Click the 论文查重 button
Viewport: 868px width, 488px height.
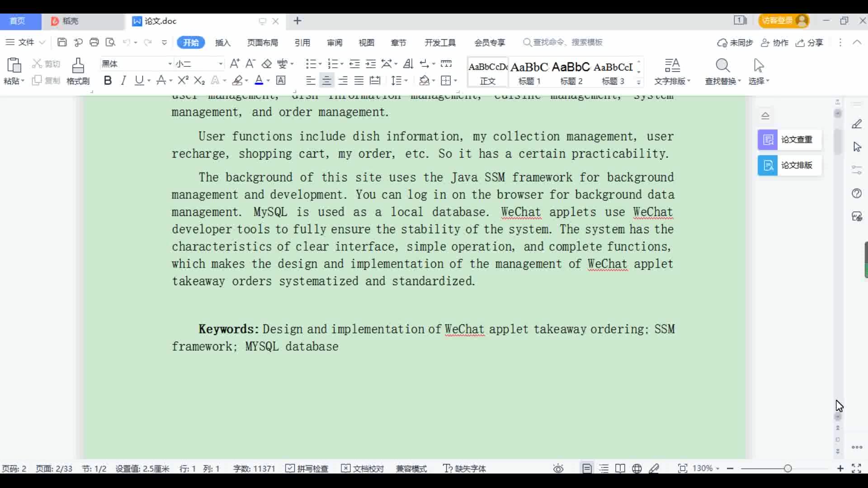pos(789,140)
